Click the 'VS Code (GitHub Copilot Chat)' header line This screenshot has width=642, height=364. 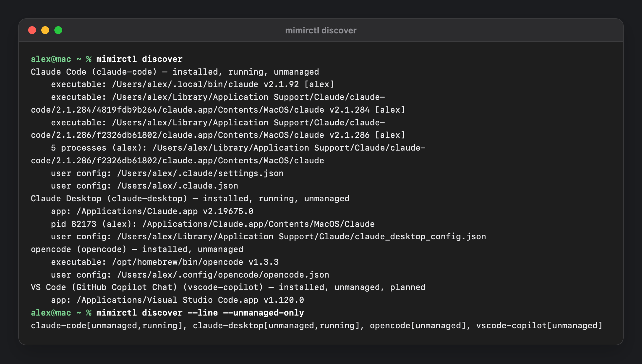point(228,287)
